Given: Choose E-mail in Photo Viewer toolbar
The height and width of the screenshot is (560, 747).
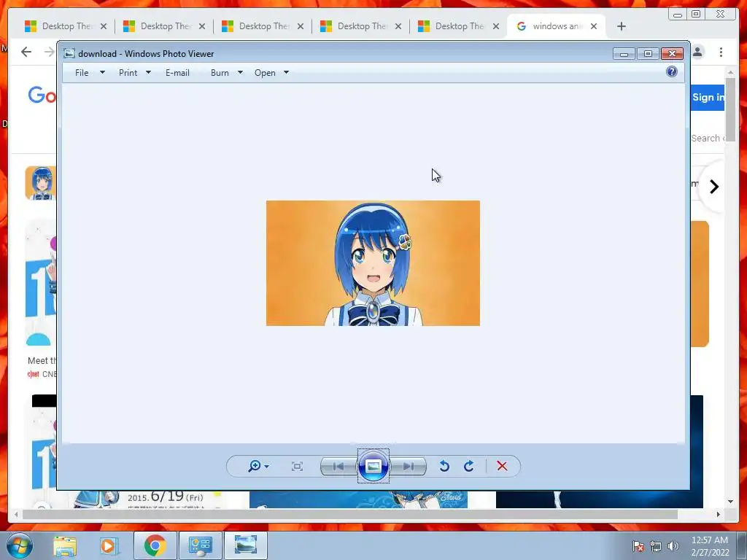Looking at the screenshot, I should pyautogui.click(x=178, y=73).
